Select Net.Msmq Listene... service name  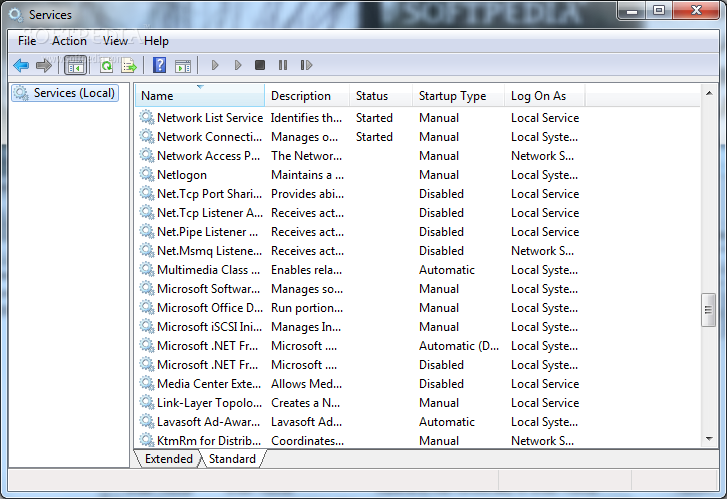tap(209, 251)
